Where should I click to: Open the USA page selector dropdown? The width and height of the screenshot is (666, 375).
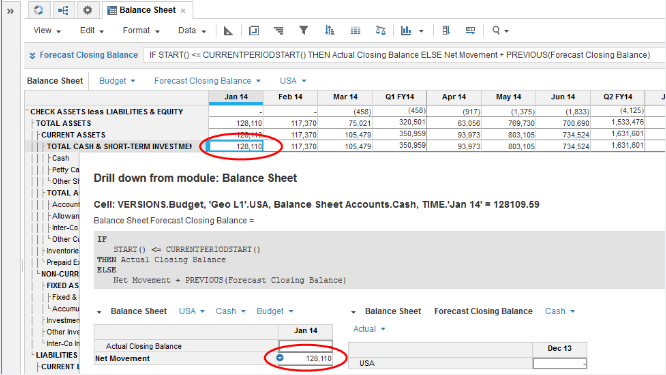click(x=293, y=81)
